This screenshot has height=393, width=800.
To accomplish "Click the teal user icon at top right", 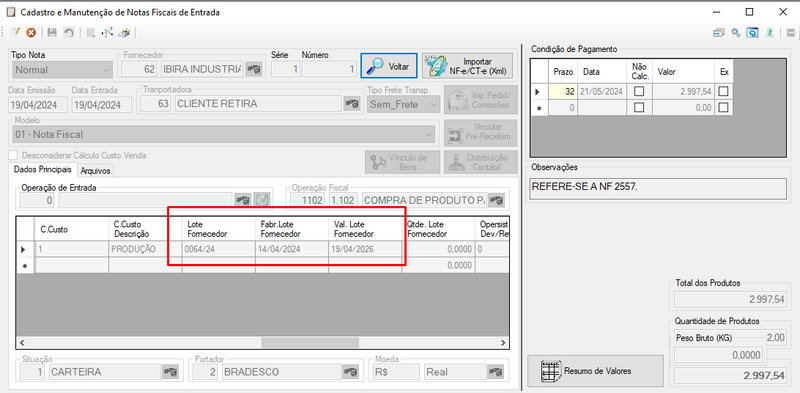I will click(x=770, y=33).
